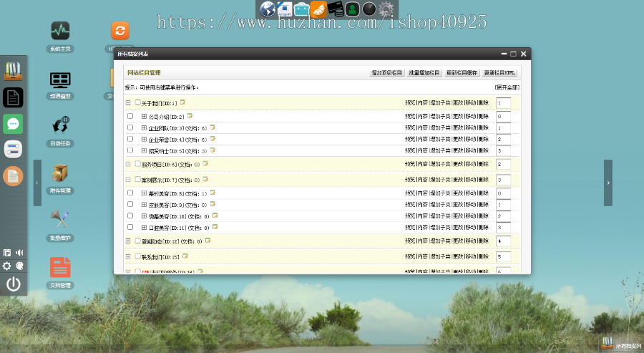Click the 更新栏目缓存 button

(462, 73)
